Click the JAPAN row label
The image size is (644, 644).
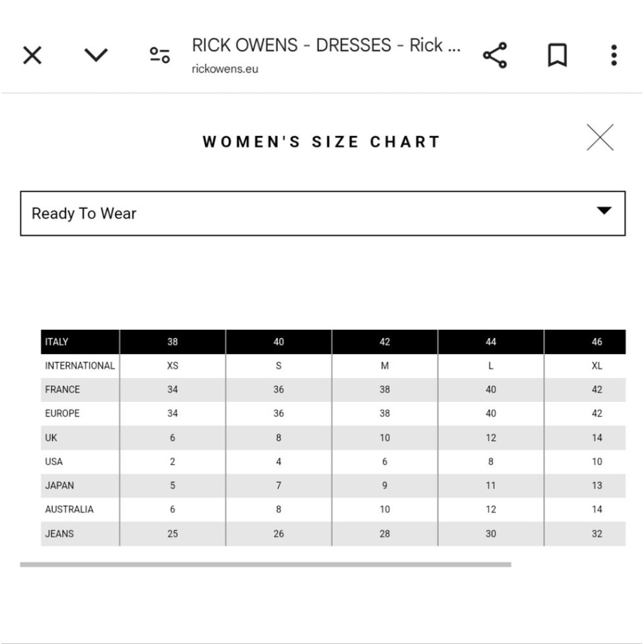[x=59, y=485]
